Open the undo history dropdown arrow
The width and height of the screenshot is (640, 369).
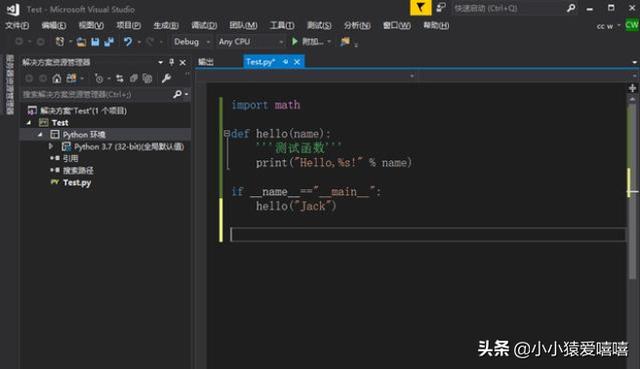139,42
